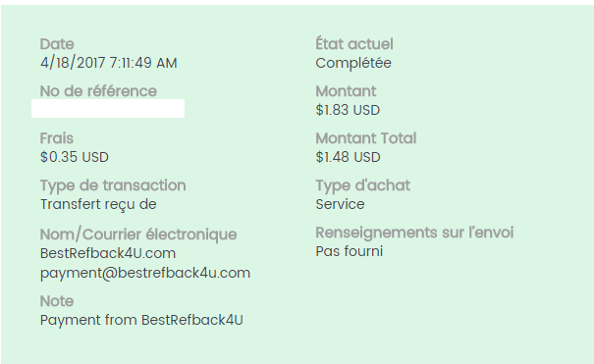The width and height of the screenshot is (594, 364).
Task: Click the Frais label
Action: tap(56, 138)
